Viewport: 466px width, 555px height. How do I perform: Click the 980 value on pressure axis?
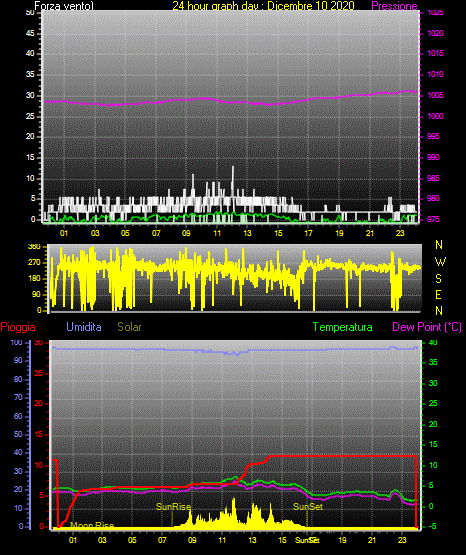point(433,198)
